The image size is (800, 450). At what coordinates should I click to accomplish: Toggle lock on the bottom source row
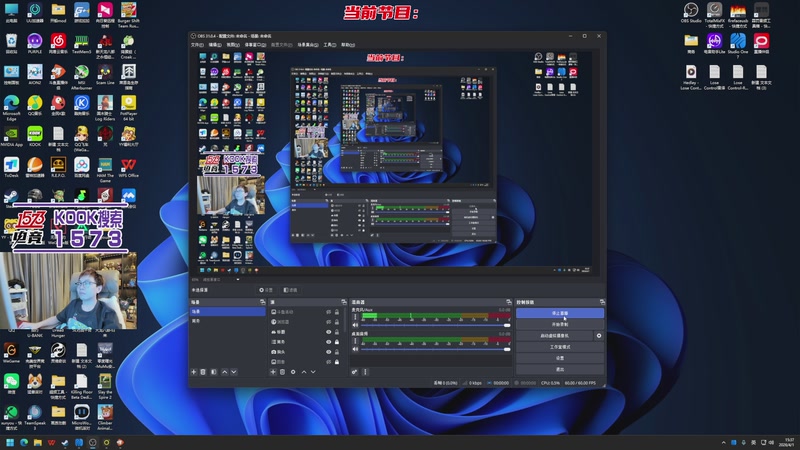337,362
